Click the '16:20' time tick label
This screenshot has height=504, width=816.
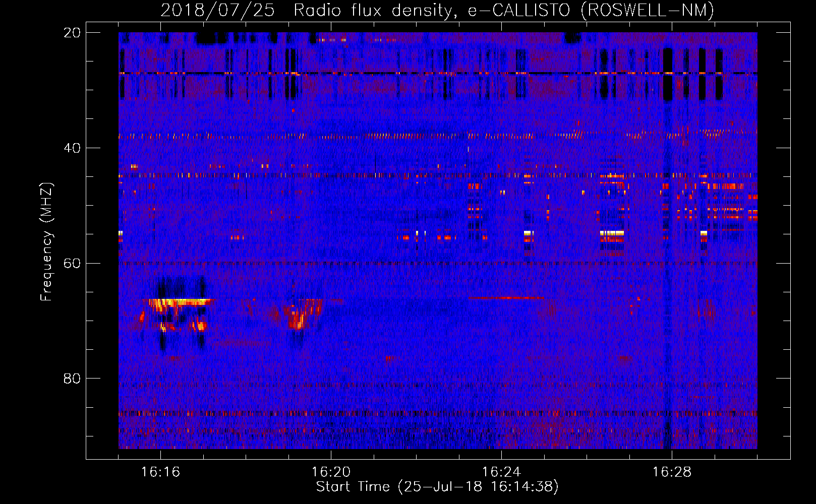click(x=331, y=472)
